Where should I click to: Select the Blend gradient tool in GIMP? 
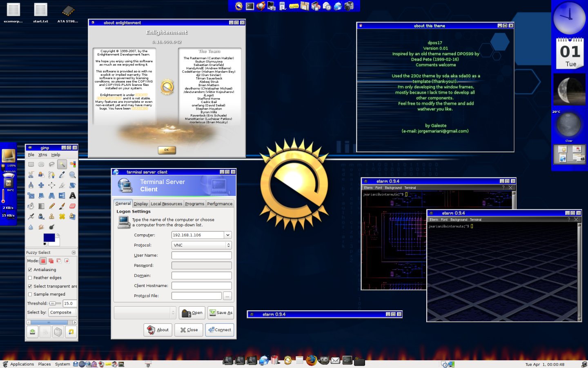[41, 206]
